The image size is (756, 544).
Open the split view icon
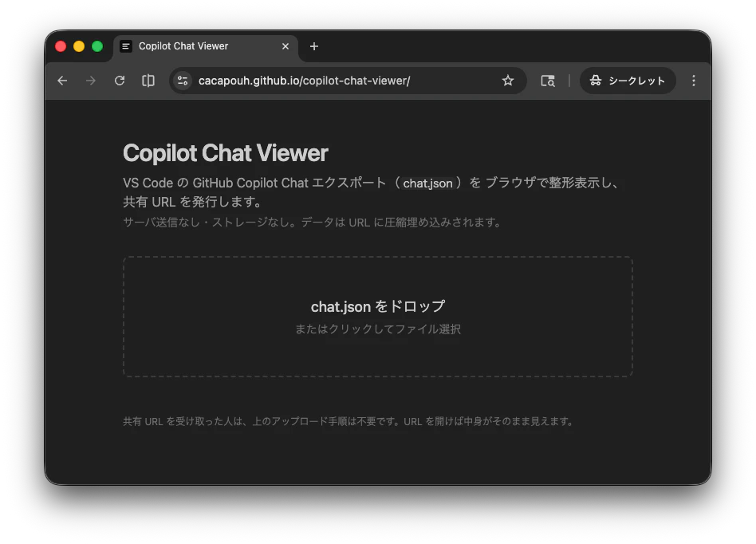click(x=148, y=81)
